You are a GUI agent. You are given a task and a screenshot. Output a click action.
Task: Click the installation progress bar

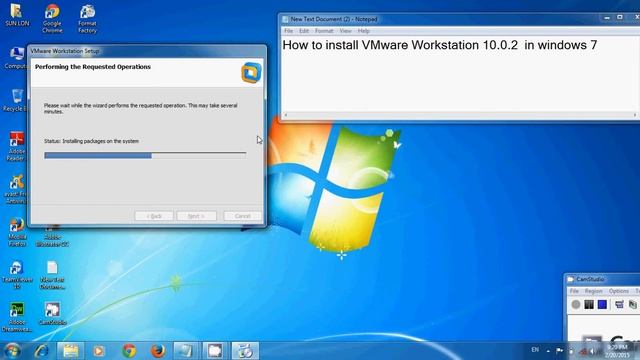(145, 156)
